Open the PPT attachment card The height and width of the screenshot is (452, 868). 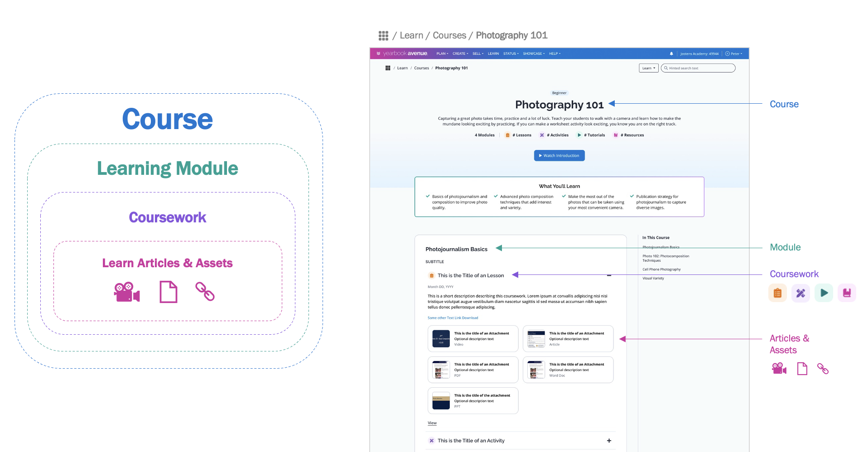473,400
